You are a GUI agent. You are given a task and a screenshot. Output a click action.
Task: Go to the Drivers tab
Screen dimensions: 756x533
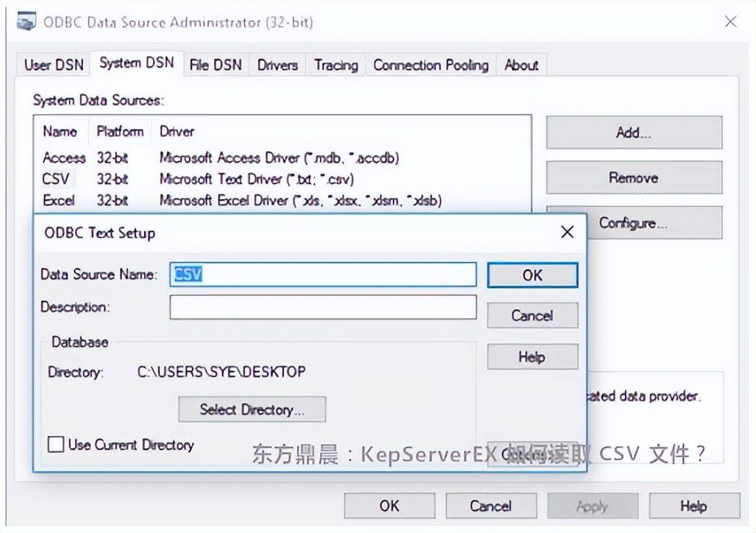(x=278, y=65)
